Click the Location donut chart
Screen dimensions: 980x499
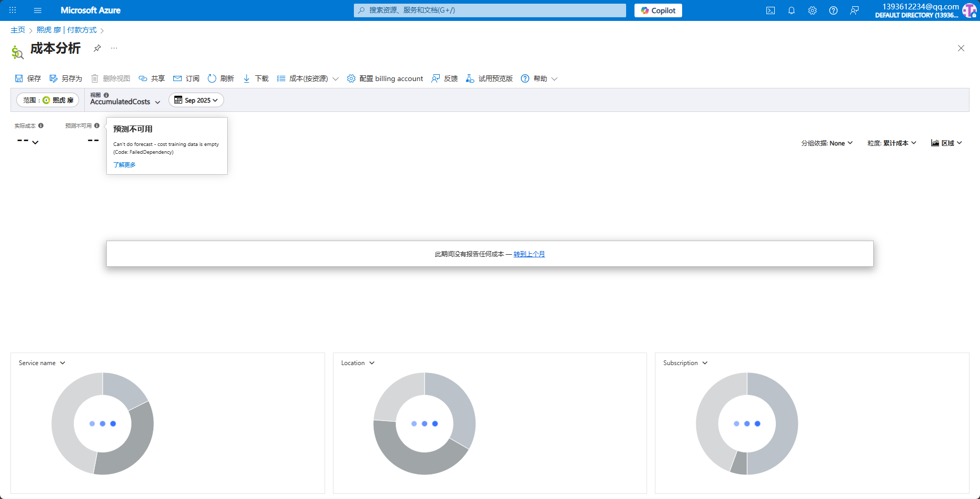[x=425, y=424]
